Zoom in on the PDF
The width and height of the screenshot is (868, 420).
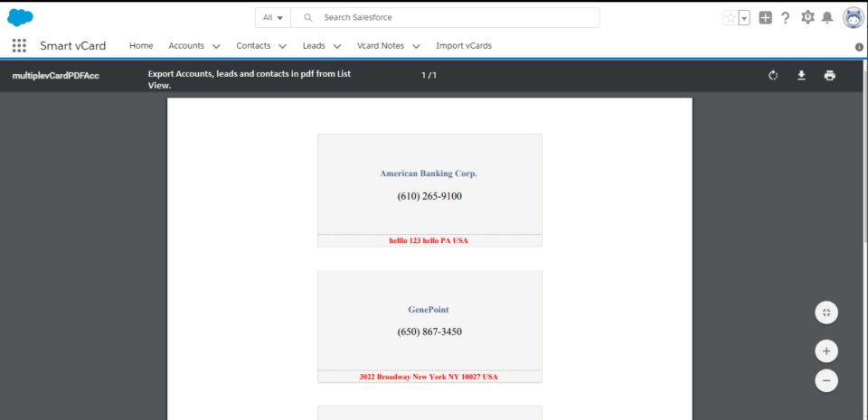[x=826, y=351]
